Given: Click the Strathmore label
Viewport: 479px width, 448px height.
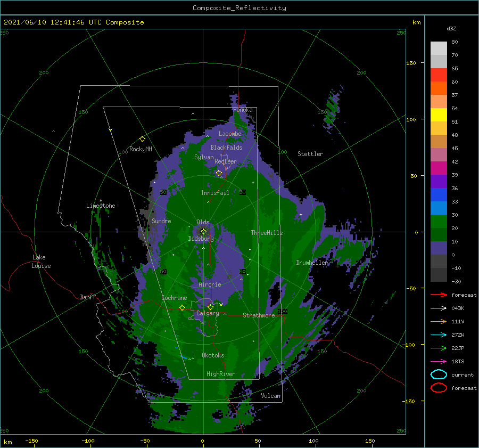Looking at the screenshot, I should 259,315.
